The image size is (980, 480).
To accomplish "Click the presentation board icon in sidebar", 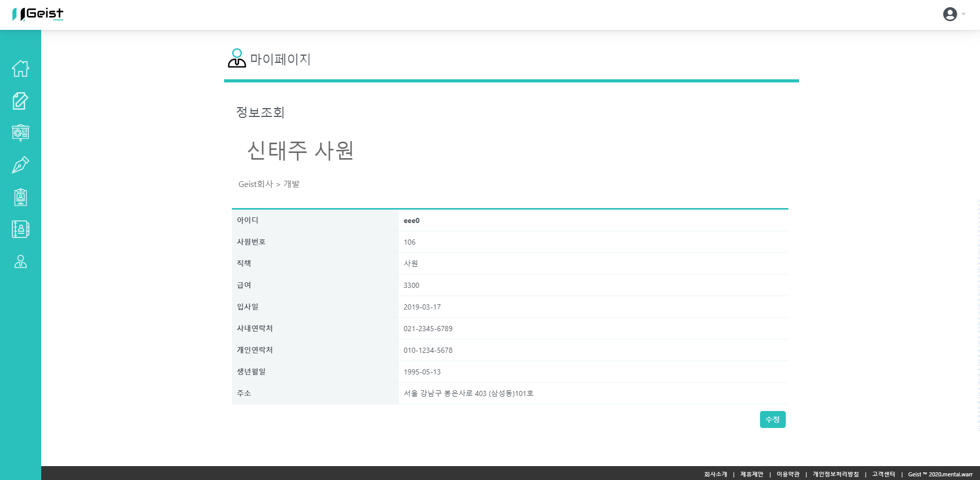I will pos(20,133).
